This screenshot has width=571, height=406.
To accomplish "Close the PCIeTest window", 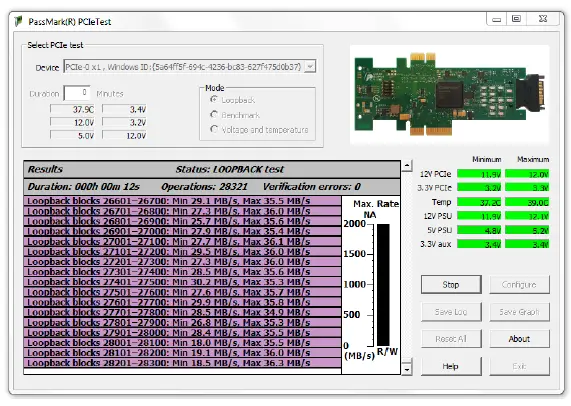I will click(x=543, y=19).
